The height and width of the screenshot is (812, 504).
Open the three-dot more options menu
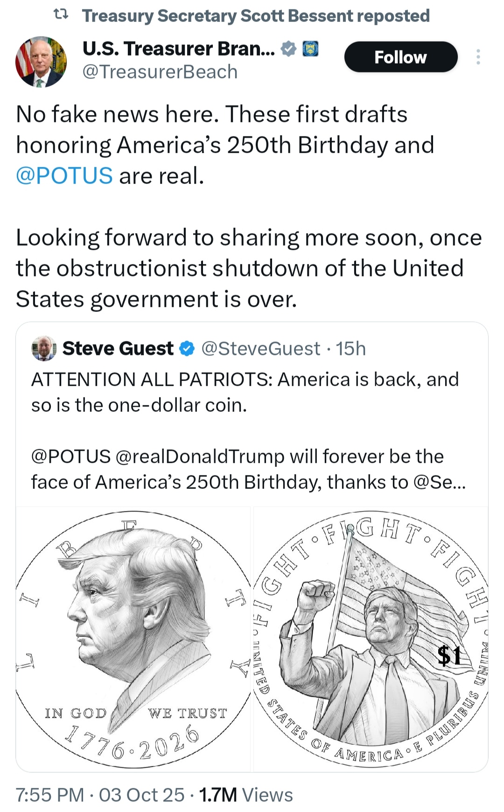[478, 57]
